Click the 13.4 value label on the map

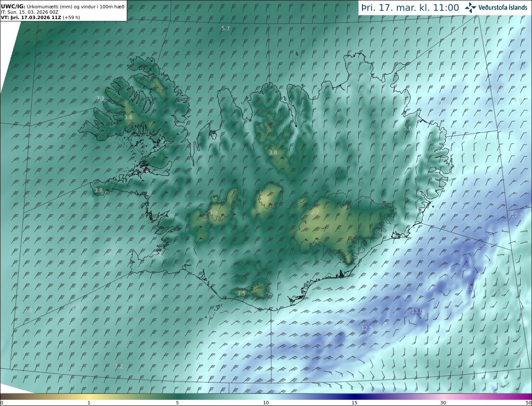pyautogui.click(x=471, y=288)
